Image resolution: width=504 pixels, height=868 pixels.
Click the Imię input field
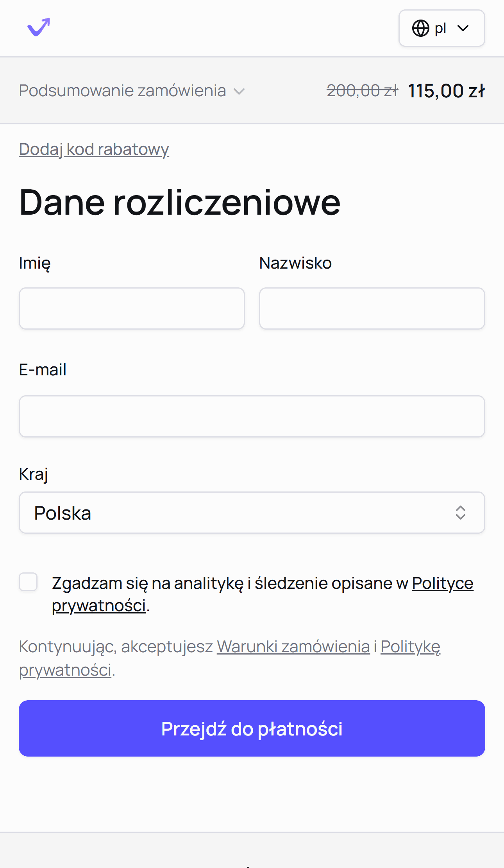tap(132, 308)
